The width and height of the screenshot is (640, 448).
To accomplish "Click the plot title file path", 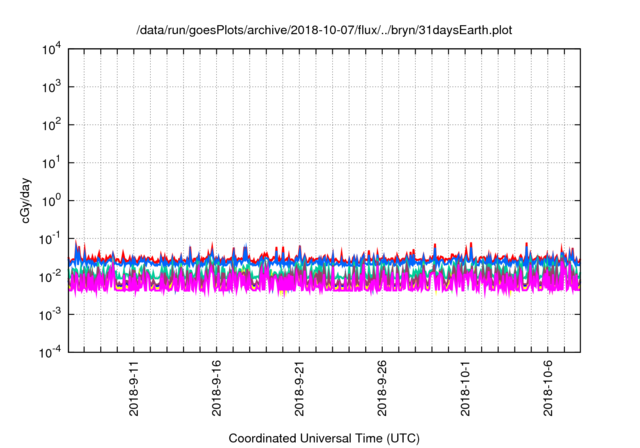I will point(325,29).
